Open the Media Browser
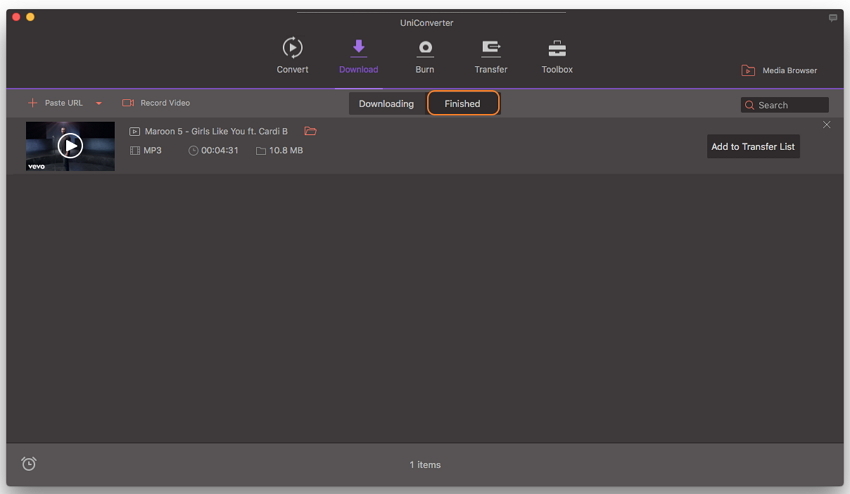The width and height of the screenshot is (850, 494). click(779, 70)
